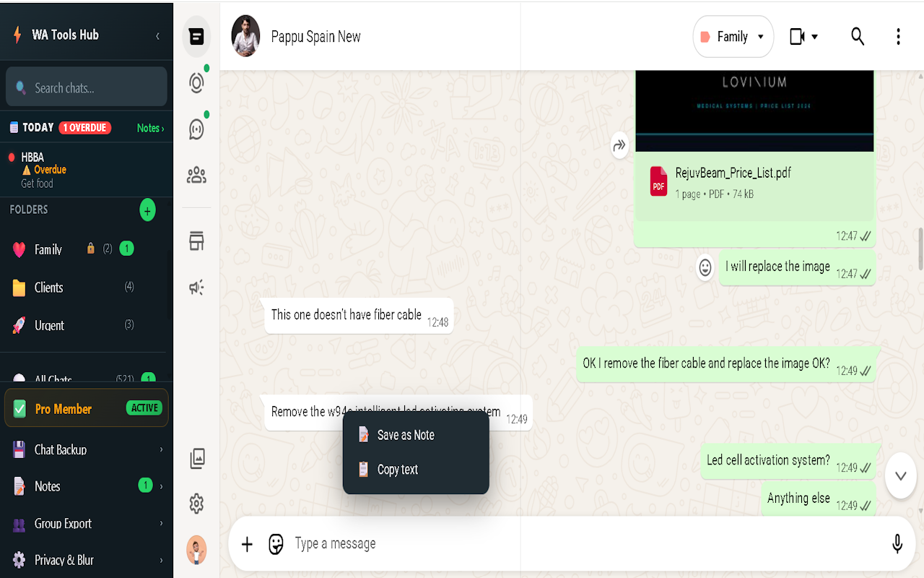Open the WhatsApp settings gear
The image size is (924, 578).
(x=196, y=504)
